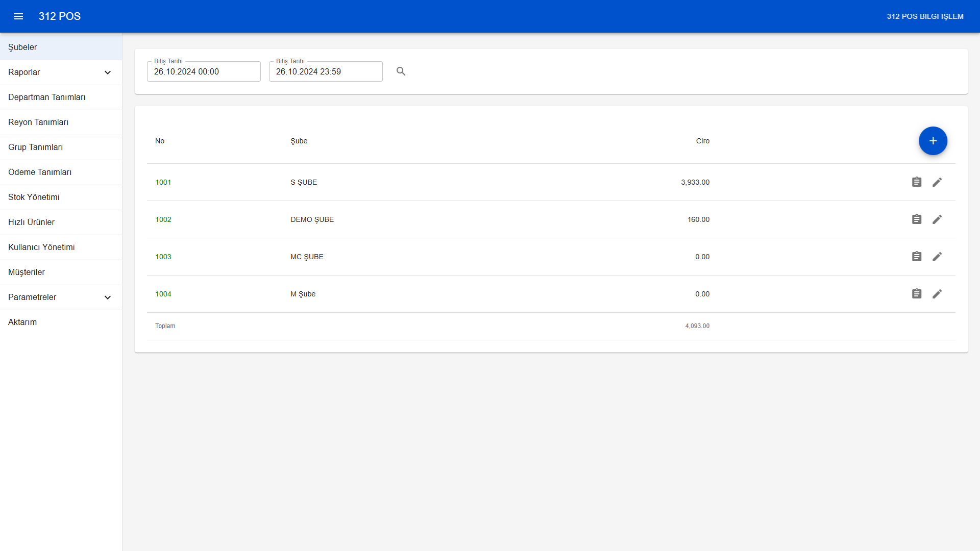The image size is (980, 551).
Task: Select Müşteriler from the sidebar
Action: (27, 272)
